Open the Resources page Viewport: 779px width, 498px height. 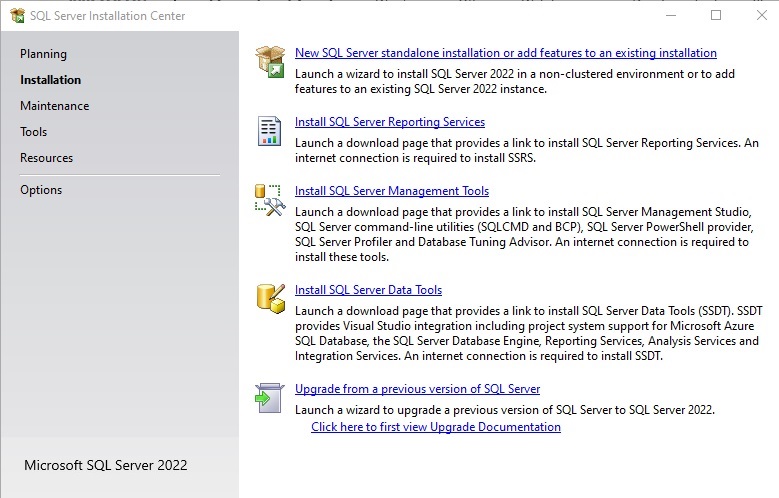tap(46, 158)
